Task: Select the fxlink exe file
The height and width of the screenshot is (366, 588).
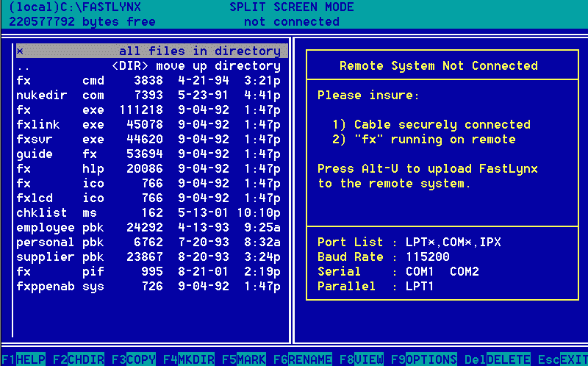Action: click(148, 125)
